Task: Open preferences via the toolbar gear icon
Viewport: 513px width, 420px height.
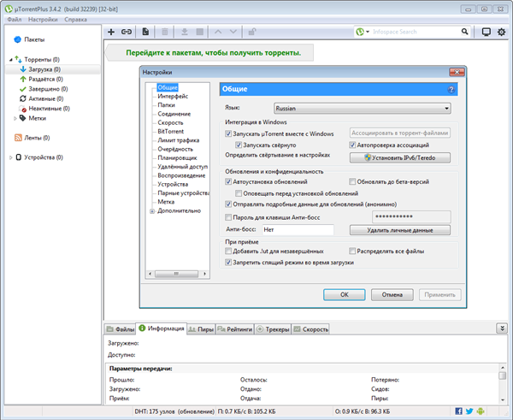Action: (x=502, y=32)
